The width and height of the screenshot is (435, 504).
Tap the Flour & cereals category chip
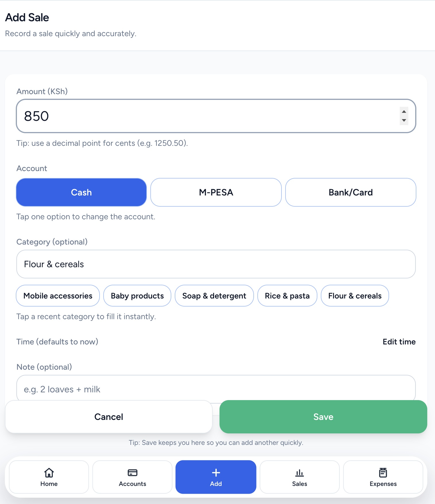click(355, 296)
